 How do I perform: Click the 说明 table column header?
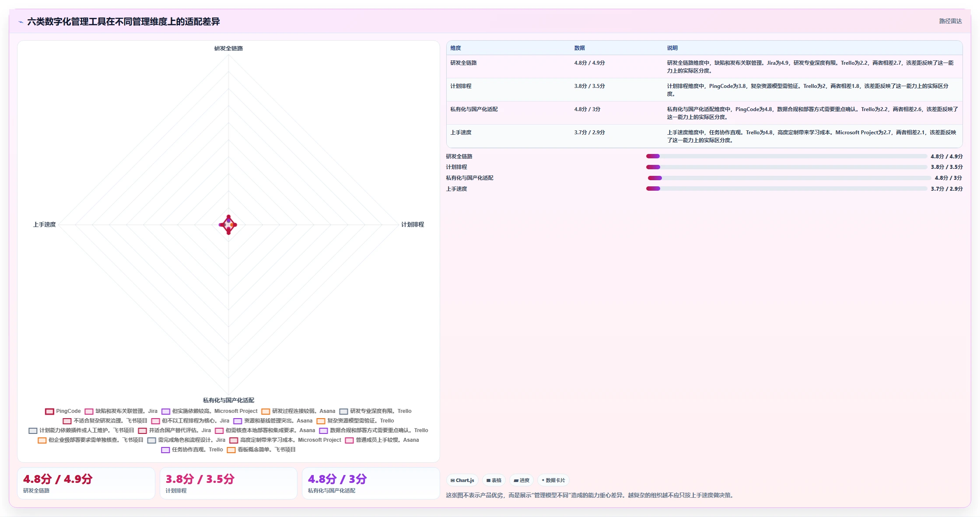click(672, 48)
